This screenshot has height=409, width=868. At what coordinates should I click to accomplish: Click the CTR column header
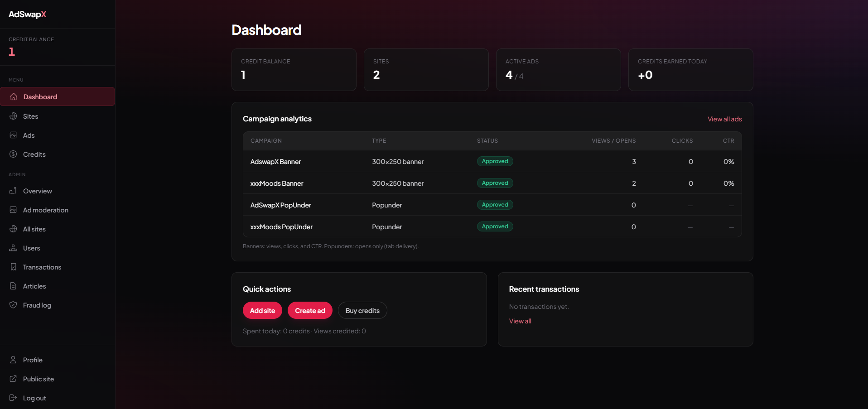click(728, 141)
